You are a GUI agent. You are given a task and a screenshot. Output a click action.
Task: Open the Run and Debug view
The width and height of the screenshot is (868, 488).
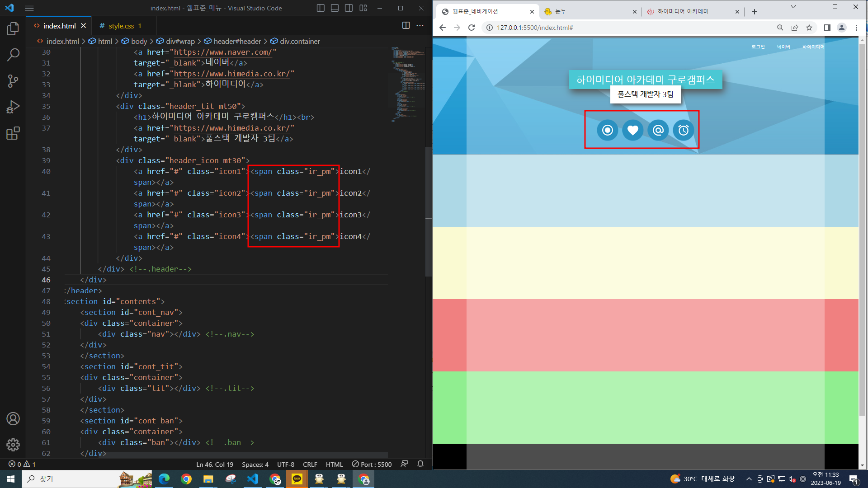13,107
